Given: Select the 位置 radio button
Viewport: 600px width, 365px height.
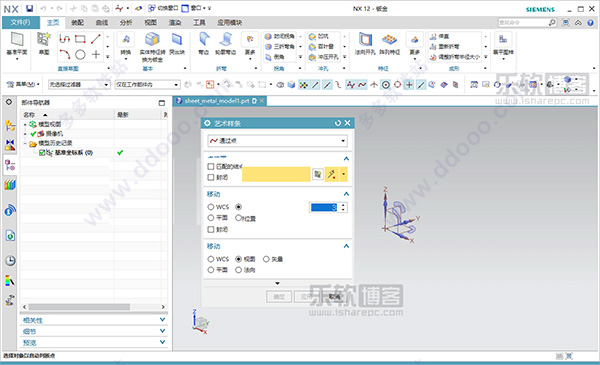Looking at the screenshot, I should pos(238,218).
